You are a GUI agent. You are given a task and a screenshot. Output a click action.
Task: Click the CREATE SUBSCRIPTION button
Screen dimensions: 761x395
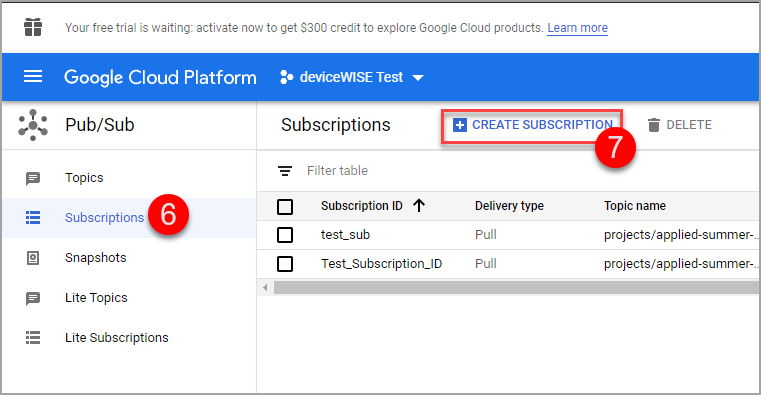pyautogui.click(x=532, y=125)
